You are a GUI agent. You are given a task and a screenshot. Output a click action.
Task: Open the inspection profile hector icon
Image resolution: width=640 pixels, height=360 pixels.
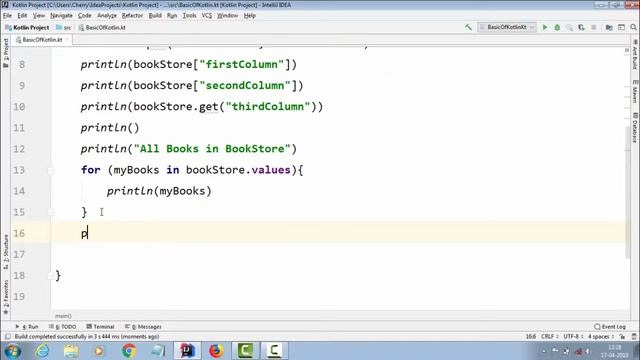[x=633, y=337]
